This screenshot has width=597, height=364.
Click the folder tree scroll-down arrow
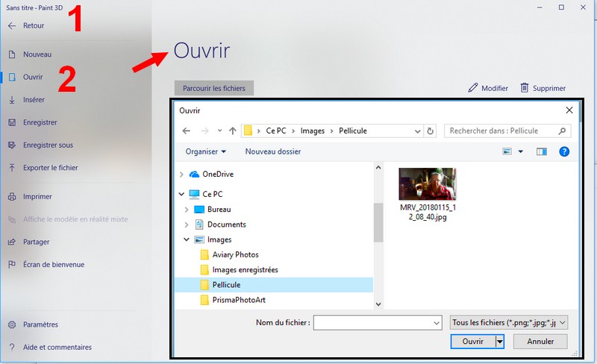click(378, 304)
